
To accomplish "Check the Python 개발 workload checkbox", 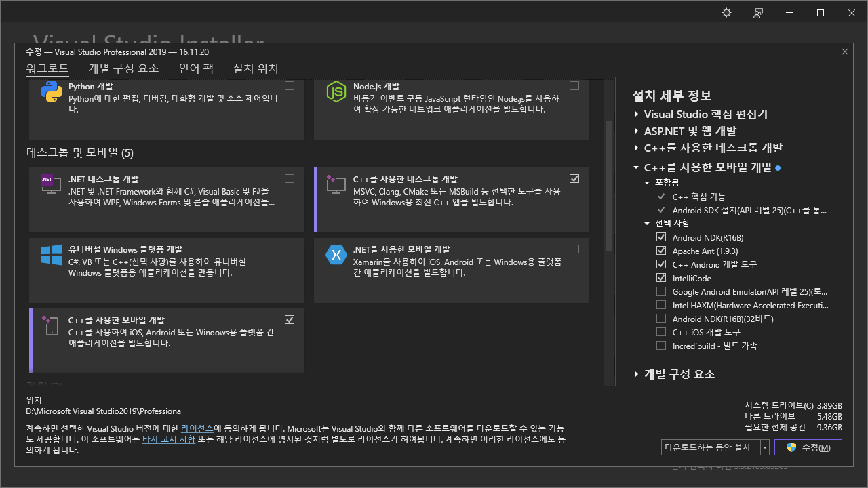I will pos(290,86).
